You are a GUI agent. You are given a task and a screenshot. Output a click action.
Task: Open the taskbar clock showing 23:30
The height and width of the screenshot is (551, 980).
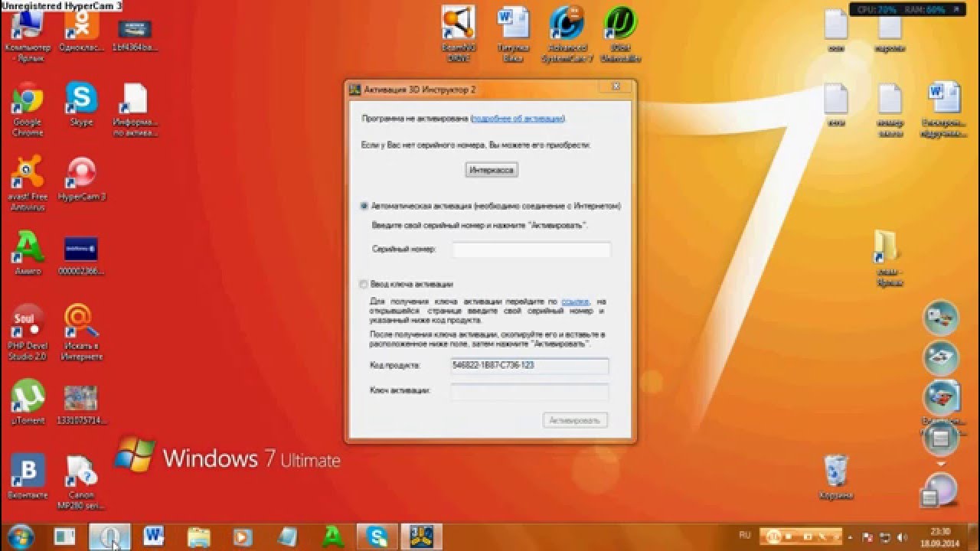pos(941,536)
